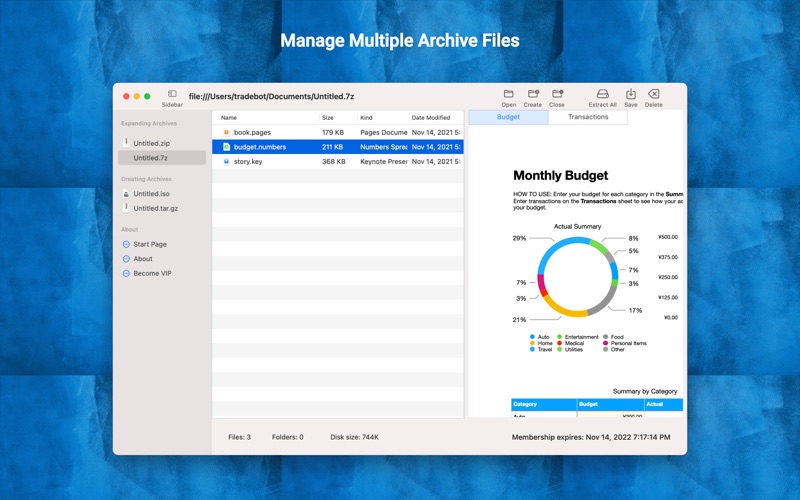
Task: Click the Actual Summary donut chart
Action: (x=577, y=277)
